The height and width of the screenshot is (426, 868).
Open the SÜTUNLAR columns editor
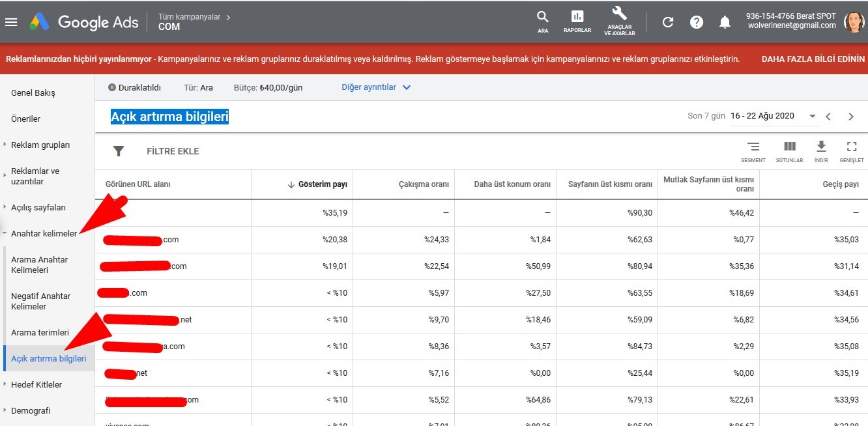[789, 152]
